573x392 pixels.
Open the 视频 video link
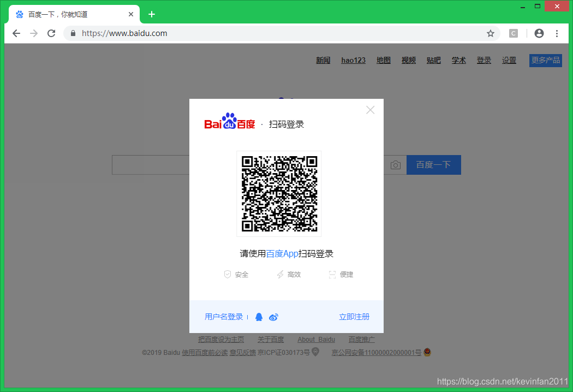[x=409, y=61]
